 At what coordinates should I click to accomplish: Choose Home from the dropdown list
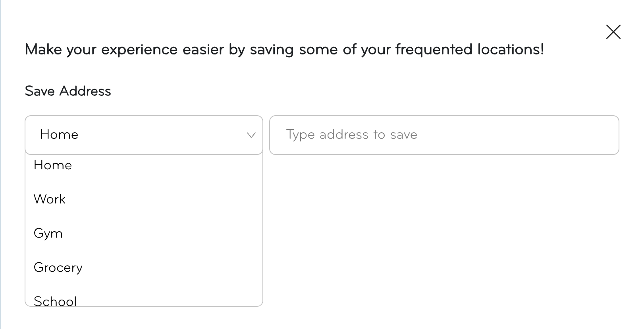coord(53,165)
